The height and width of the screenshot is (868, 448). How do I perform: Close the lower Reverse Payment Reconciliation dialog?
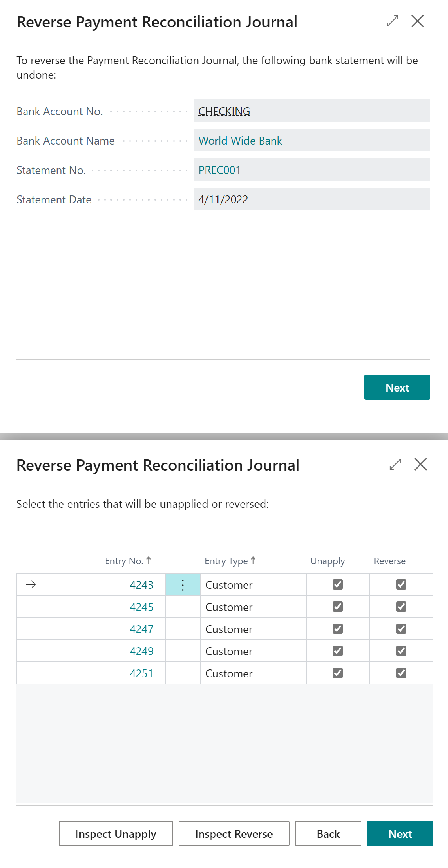click(421, 464)
